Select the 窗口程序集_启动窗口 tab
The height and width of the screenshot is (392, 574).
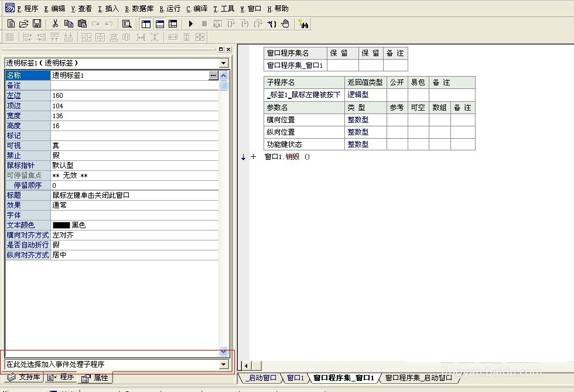point(418,378)
